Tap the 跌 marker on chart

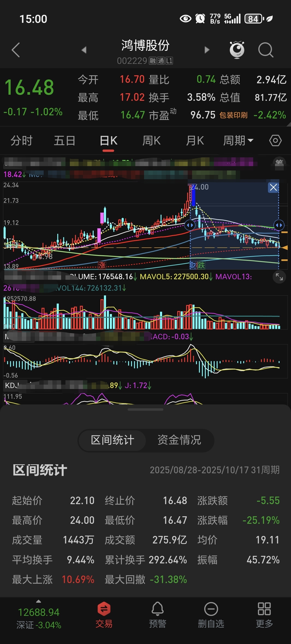coord(202,265)
